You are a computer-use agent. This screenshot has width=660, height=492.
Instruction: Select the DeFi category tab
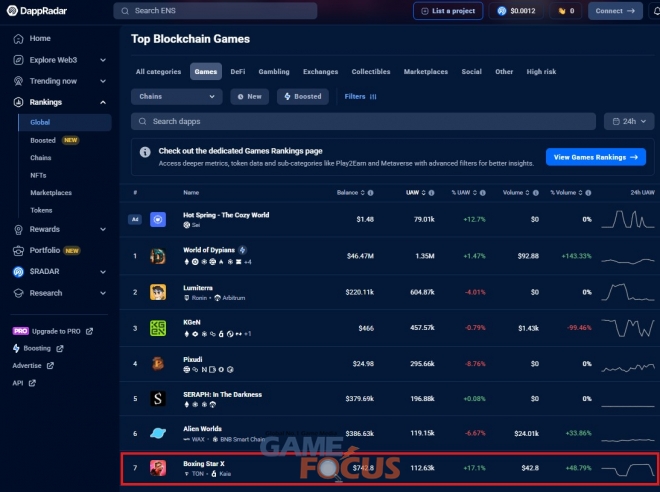pyautogui.click(x=238, y=72)
